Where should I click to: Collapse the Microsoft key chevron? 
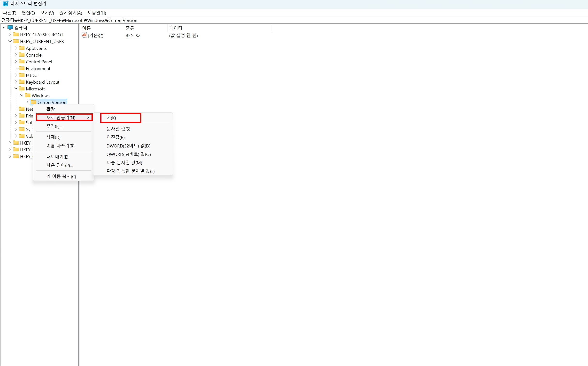point(16,88)
